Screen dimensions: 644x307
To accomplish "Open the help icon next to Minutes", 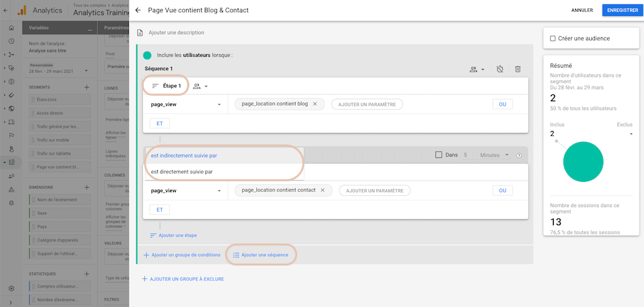I will pyautogui.click(x=518, y=155).
